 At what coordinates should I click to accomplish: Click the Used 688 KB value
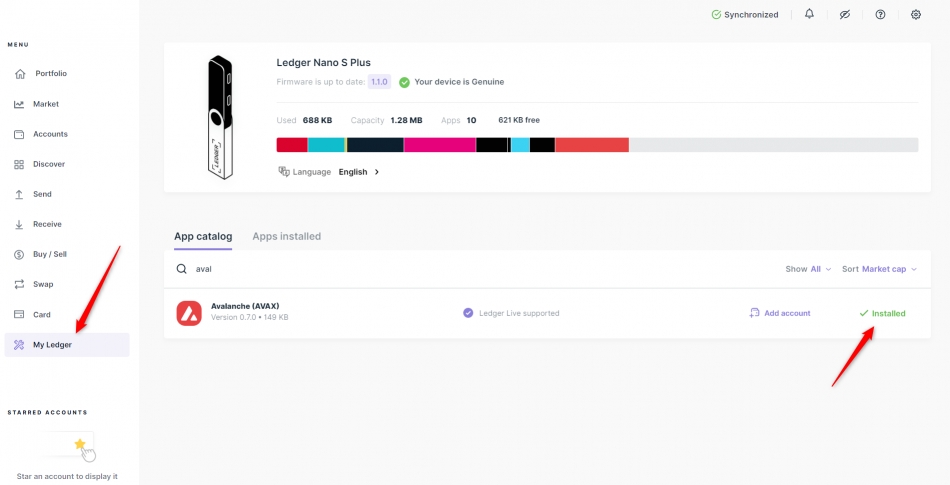pyautogui.click(x=317, y=120)
